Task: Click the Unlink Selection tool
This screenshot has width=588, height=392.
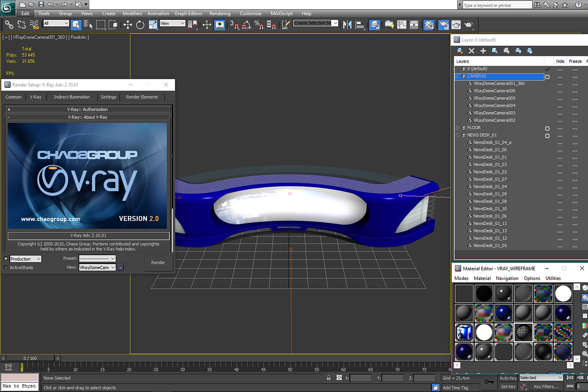Action: click(x=22, y=24)
